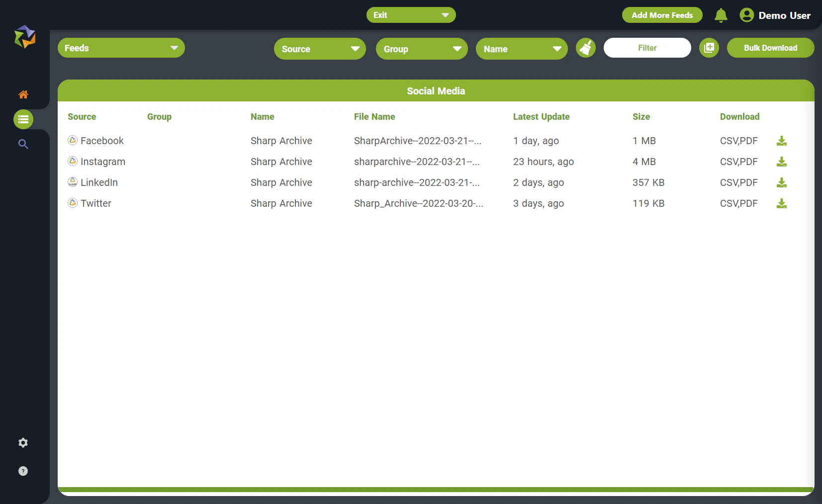Click the Bulk Download button
This screenshot has width=822, height=504.
[770, 48]
